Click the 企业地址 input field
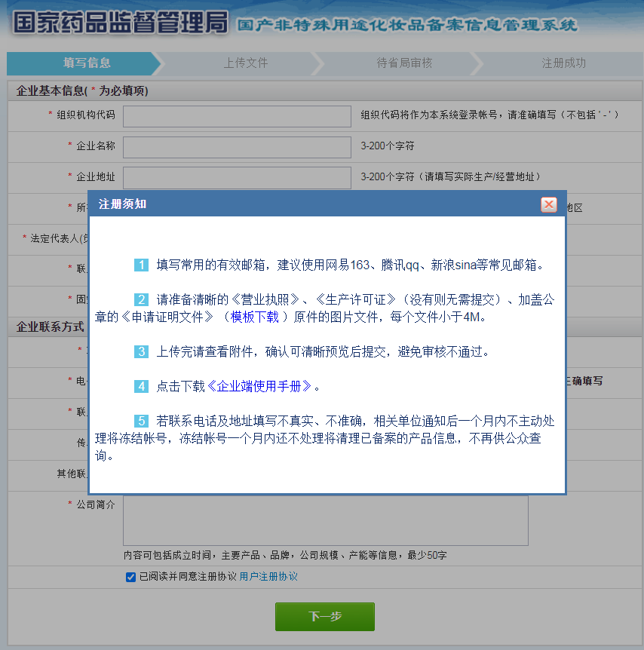The image size is (644, 650). 237,178
